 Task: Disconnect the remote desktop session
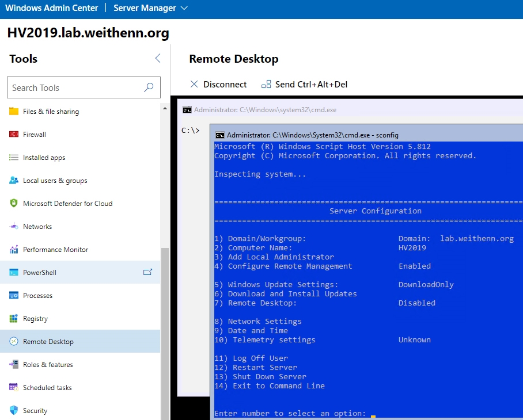(x=218, y=84)
